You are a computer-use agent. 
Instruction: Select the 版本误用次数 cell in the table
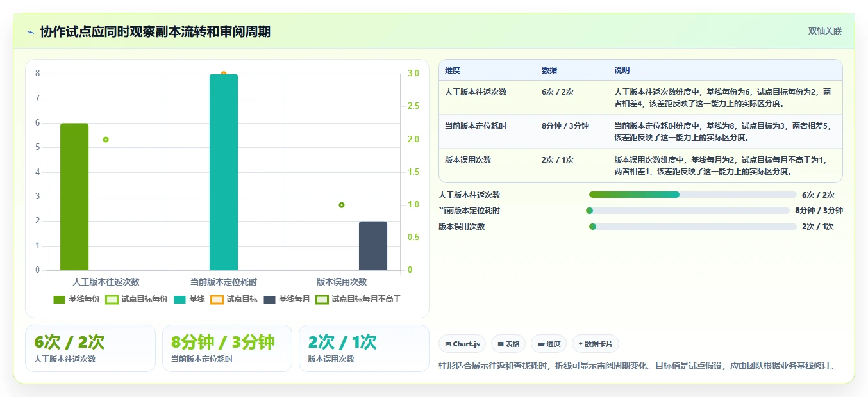[468, 160]
